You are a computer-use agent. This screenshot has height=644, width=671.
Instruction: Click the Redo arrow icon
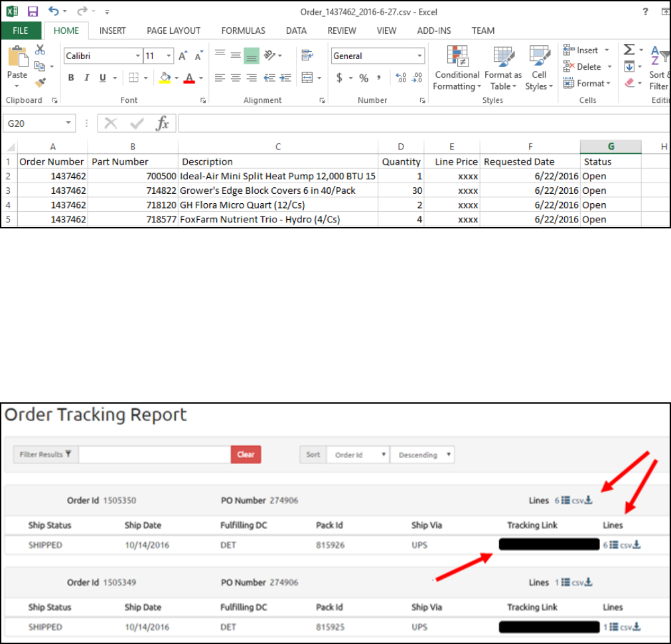coord(82,11)
